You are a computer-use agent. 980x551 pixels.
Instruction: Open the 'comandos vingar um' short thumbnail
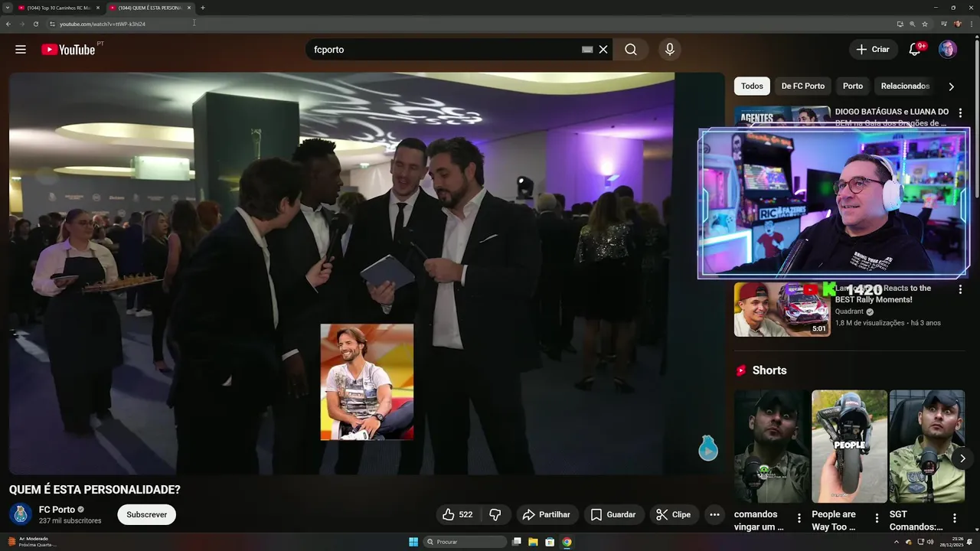point(772,447)
